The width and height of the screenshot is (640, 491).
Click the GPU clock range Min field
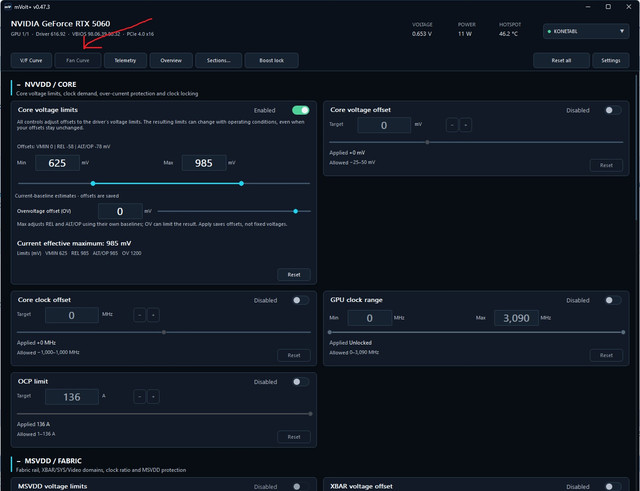point(370,318)
